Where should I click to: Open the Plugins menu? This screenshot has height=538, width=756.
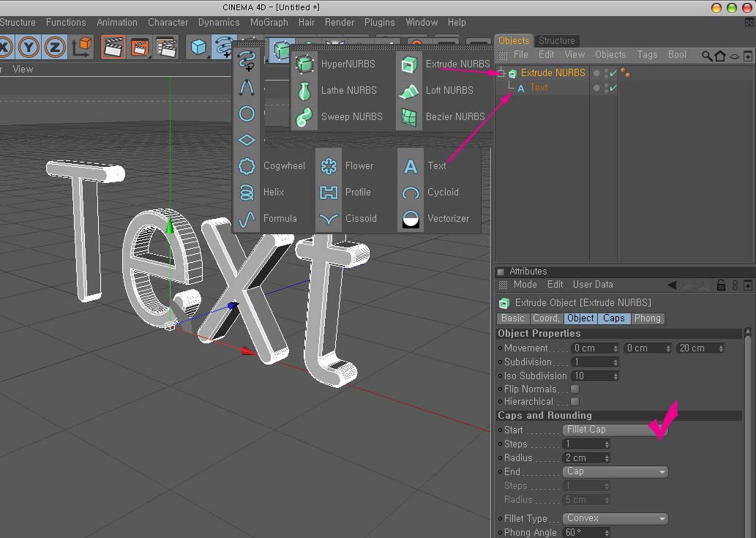(x=379, y=22)
